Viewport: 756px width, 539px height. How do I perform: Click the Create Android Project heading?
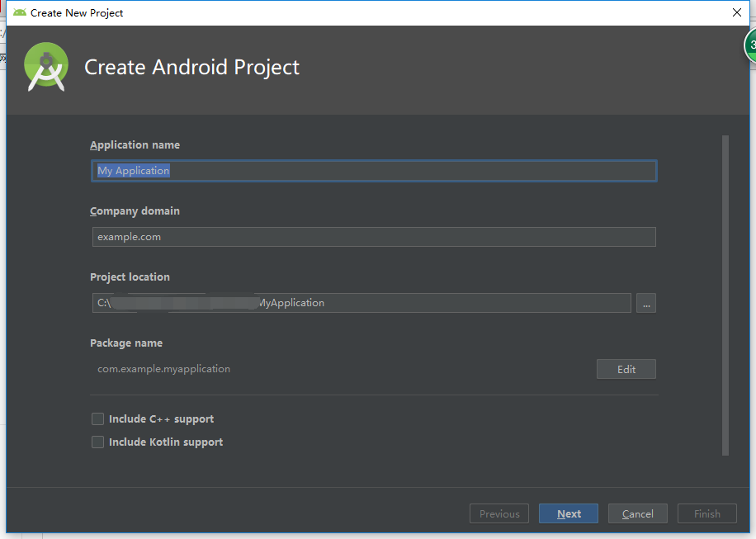click(192, 68)
